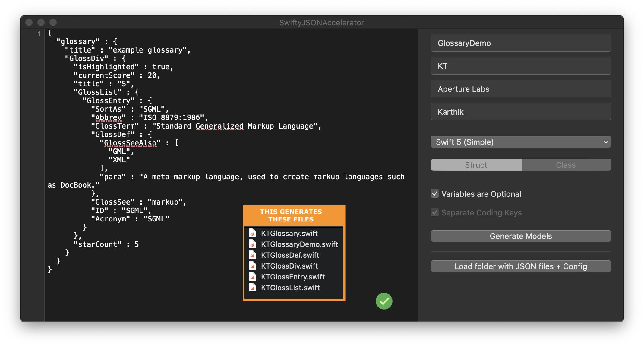Image resolution: width=644 pixels, height=347 pixels.
Task: Click the KTGlossEntry.swift file icon
Action: tap(253, 277)
